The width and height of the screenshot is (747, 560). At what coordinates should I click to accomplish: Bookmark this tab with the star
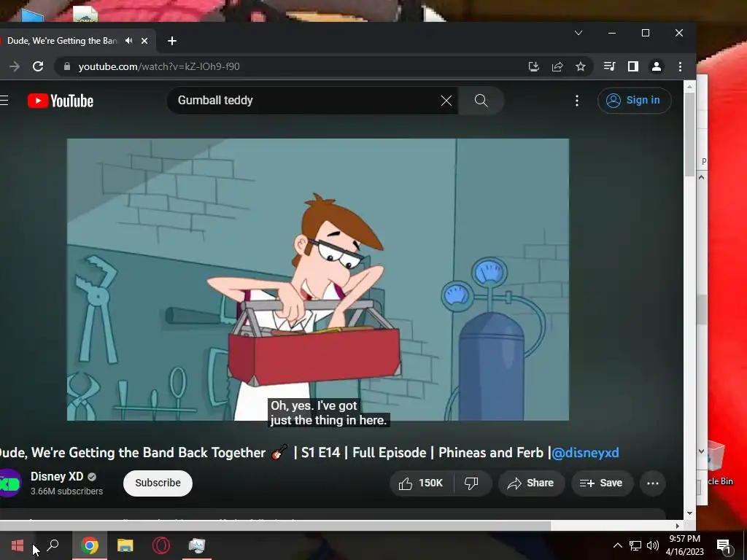[x=580, y=66]
